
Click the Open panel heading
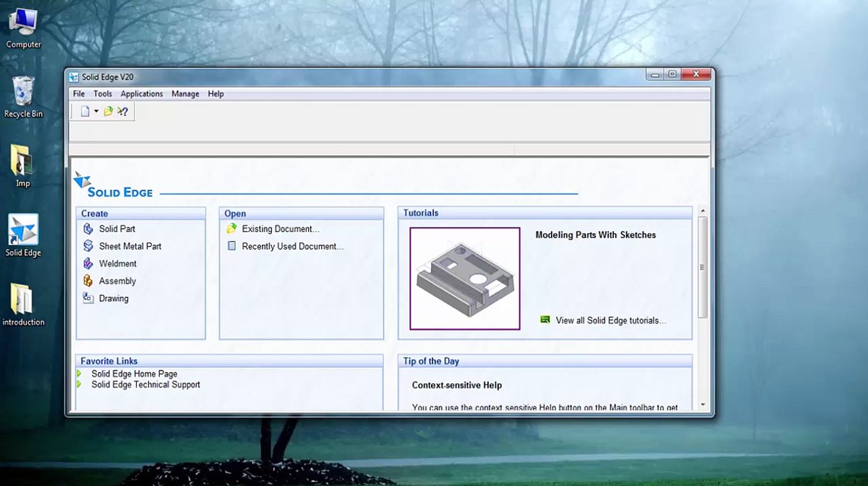(235, 213)
